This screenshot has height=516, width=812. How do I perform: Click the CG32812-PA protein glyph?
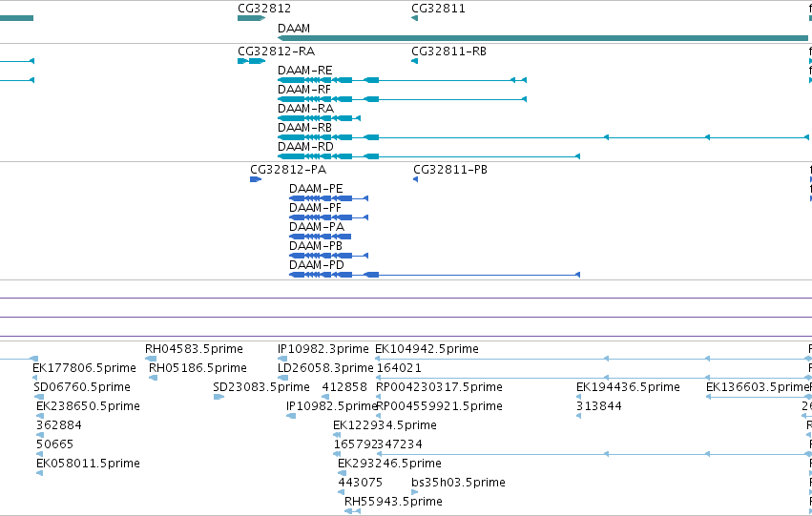[256, 179]
